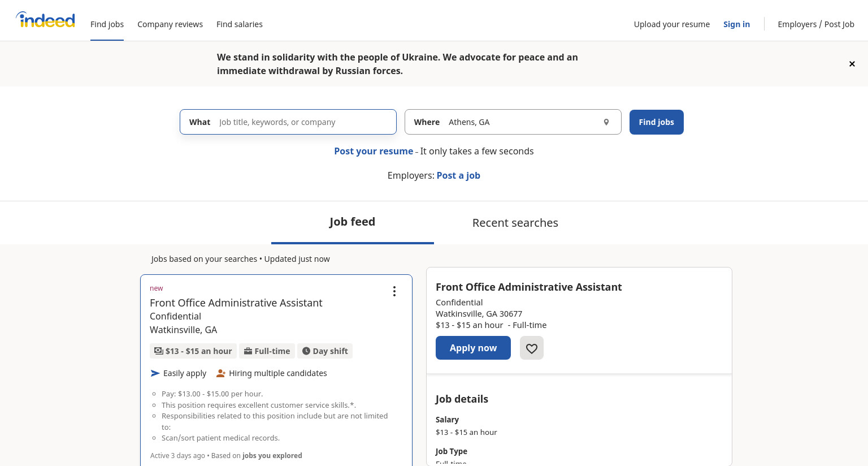Viewport: 868px width, 466px height.
Task: Open Find salaries page
Action: [x=240, y=24]
